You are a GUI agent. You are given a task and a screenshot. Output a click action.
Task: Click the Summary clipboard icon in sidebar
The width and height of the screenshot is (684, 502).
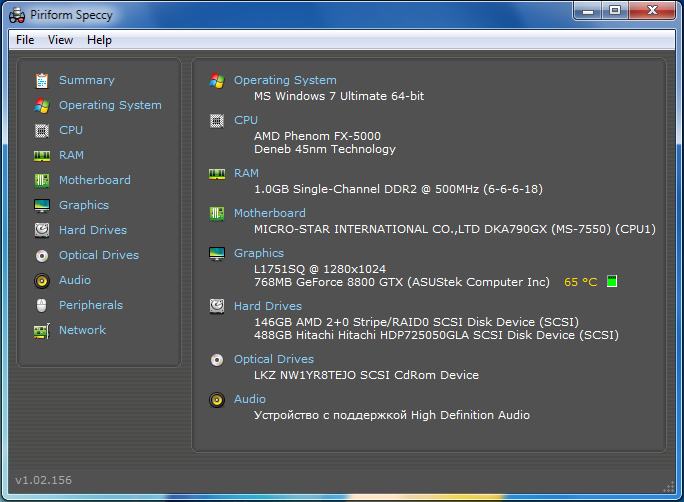click(41, 80)
